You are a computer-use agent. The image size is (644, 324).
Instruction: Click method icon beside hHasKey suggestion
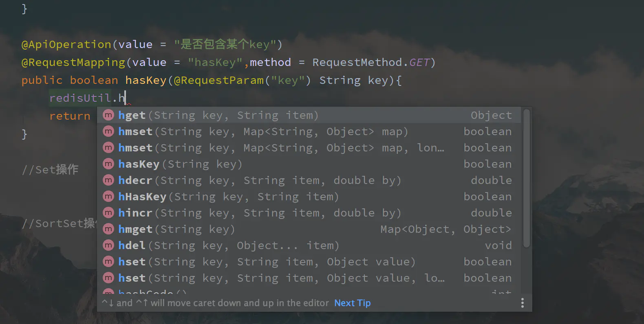108,197
